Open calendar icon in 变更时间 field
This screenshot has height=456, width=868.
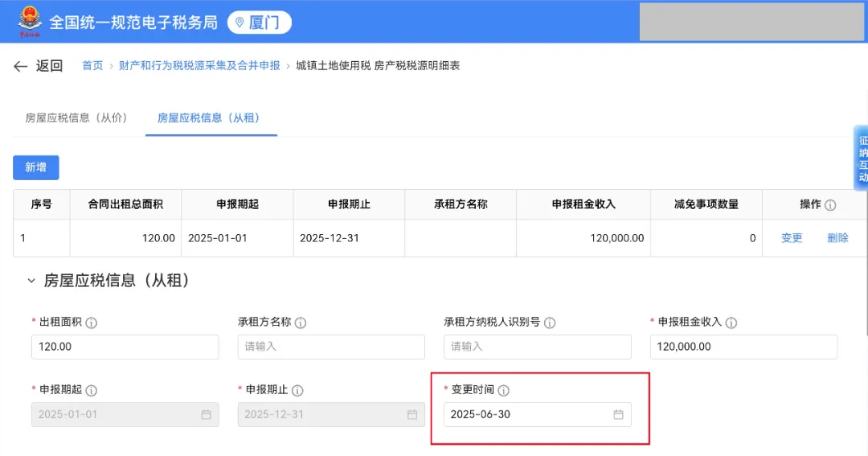pyautogui.click(x=618, y=415)
